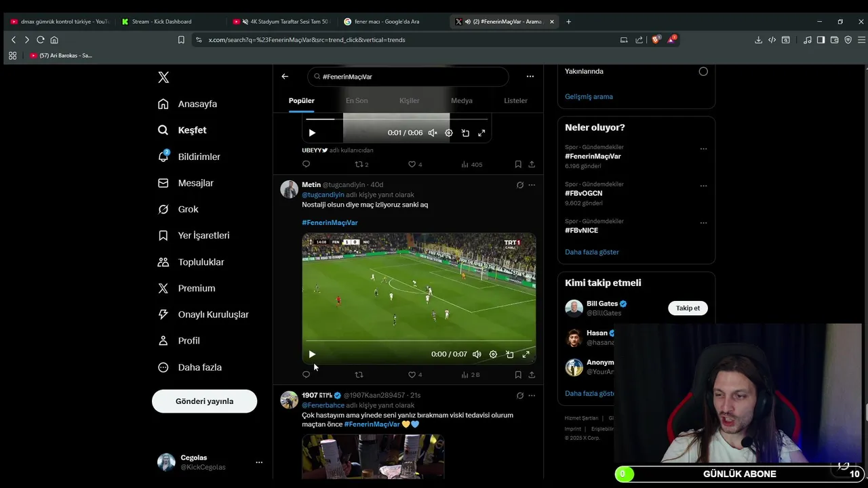This screenshot has width=868, height=488.
Task: Open Onaylı Kuruluşlar in sidebar
Action: (203, 314)
